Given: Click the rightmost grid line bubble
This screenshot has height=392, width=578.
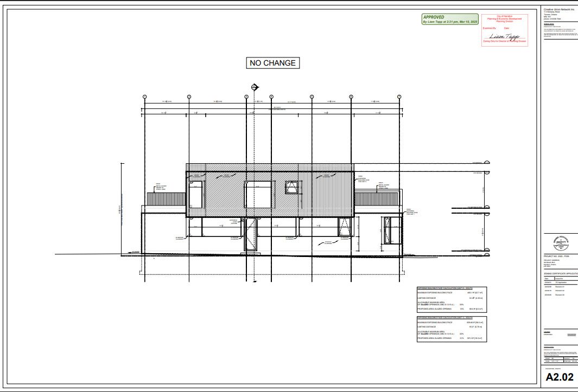Looking at the screenshot, I should coord(399,97).
